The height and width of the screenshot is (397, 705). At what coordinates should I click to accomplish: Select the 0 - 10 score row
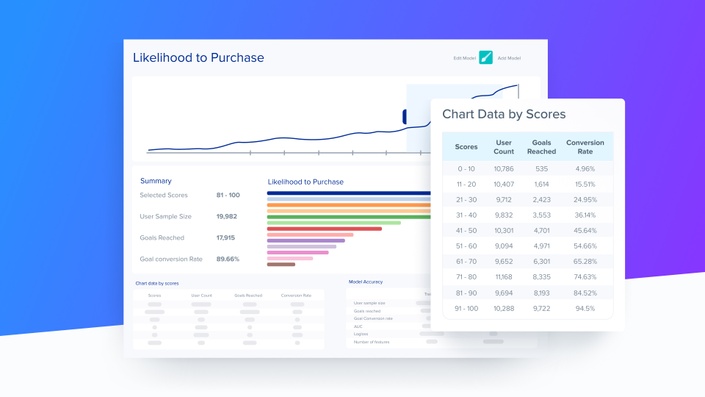[x=528, y=169]
